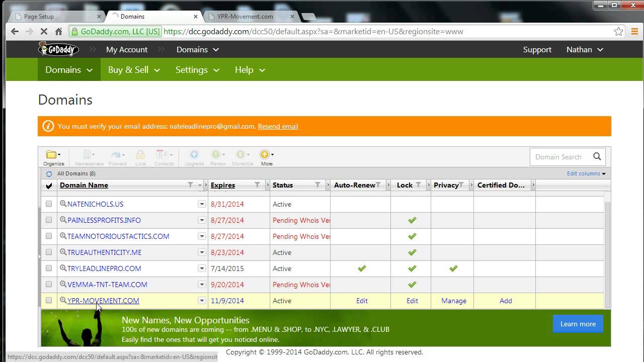Open the Organize folder tool
Image resolution: width=644 pixels, height=362 pixels.
53,157
